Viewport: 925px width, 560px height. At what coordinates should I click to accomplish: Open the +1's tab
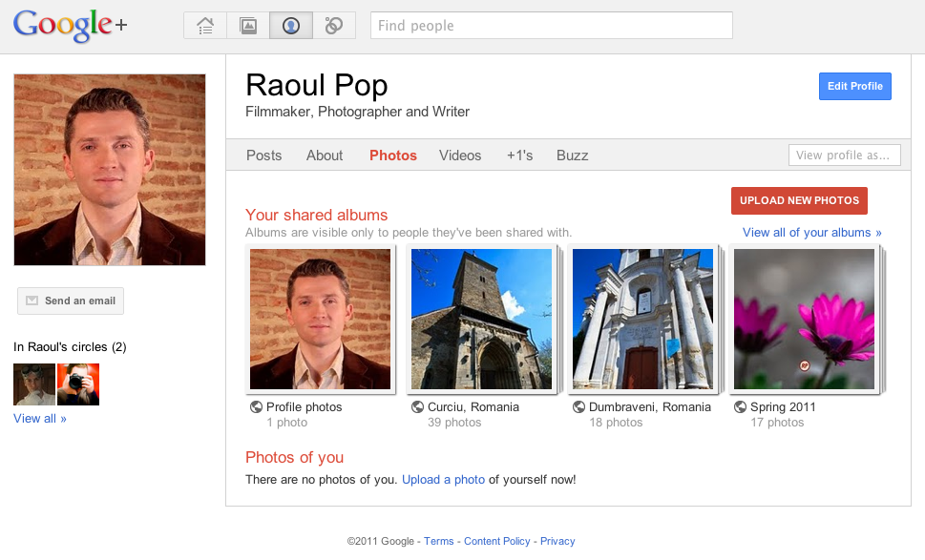click(x=519, y=156)
